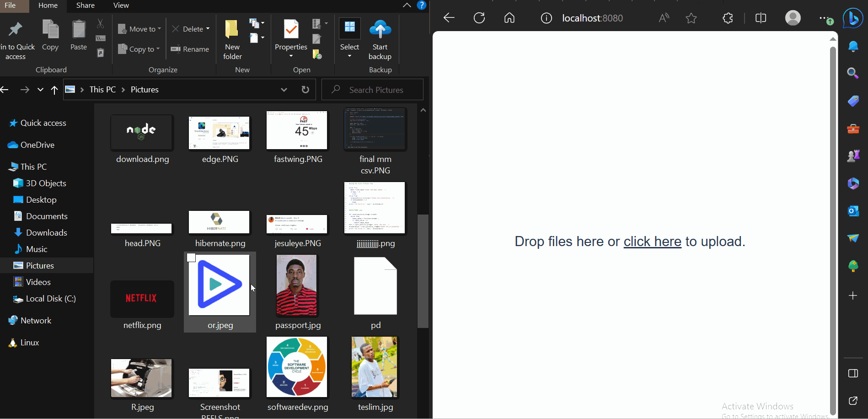Click the Search Pictures field
This screenshot has height=419, width=868.
[373, 90]
